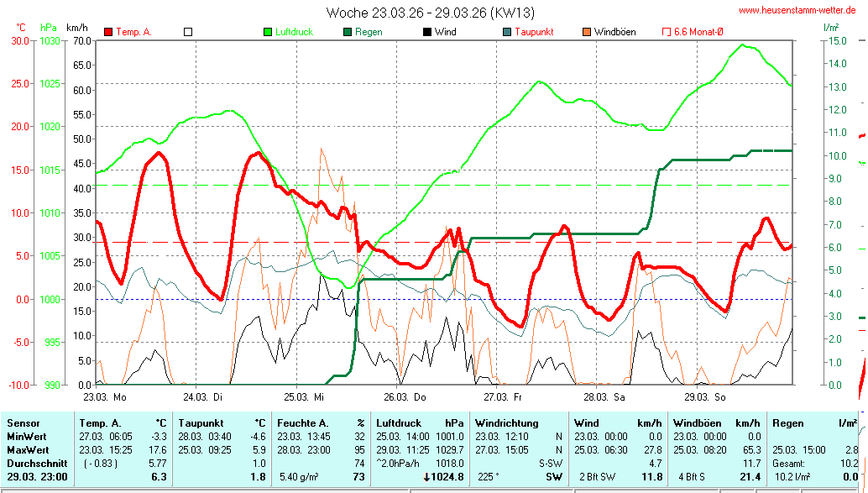Click the empty white legend box
The height and width of the screenshot is (493, 868).
coord(188,32)
